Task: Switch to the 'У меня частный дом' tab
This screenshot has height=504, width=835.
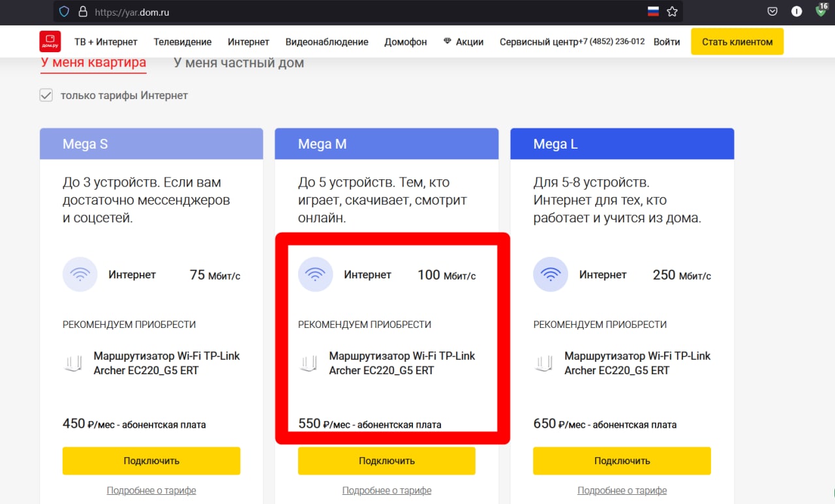Action: pyautogui.click(x=239, y=63)
